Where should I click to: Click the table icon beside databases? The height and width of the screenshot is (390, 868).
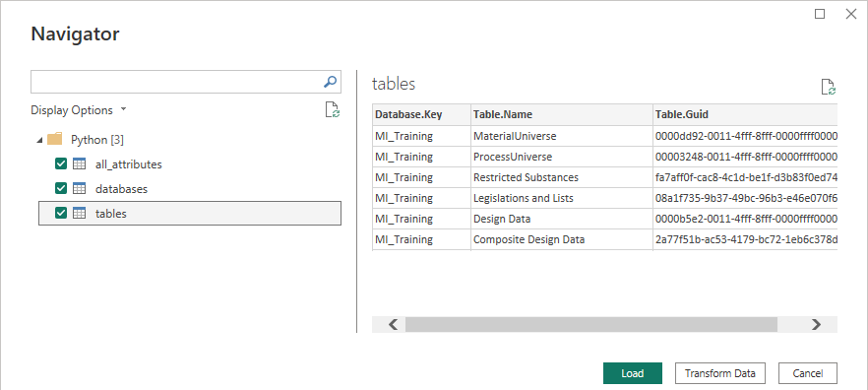(80, 188)
